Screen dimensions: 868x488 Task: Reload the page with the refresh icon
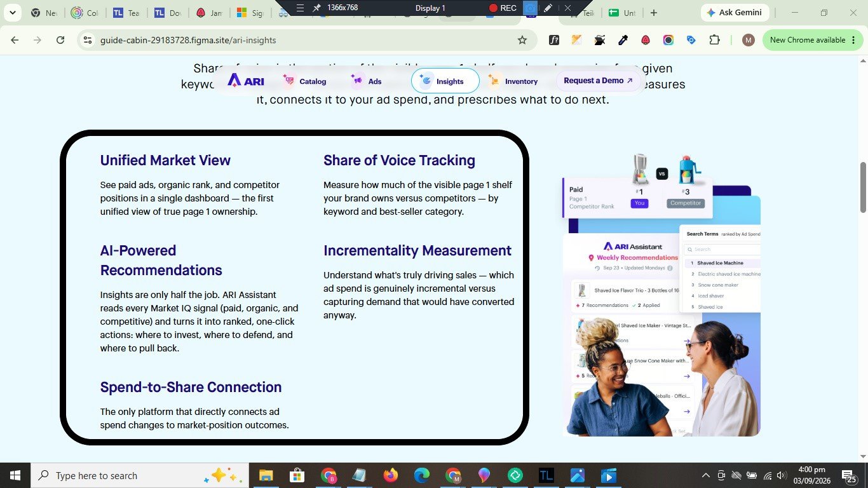[60, 40]
